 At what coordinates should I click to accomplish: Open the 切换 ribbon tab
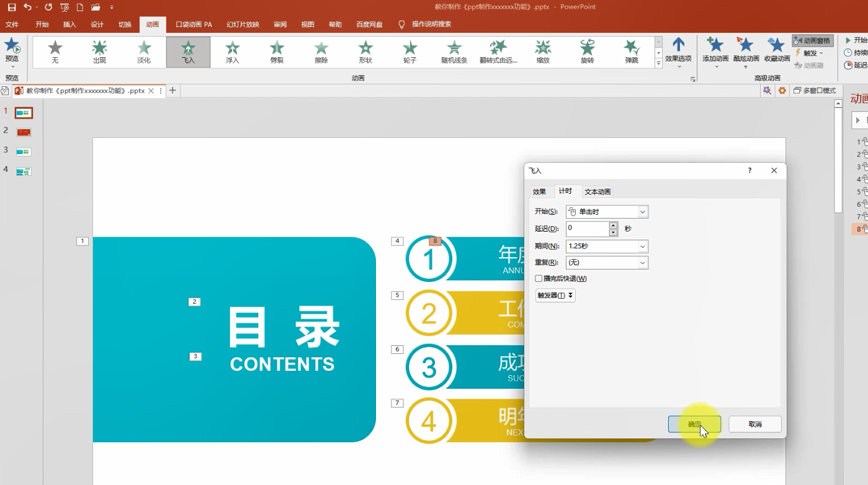tap(125, 24)
